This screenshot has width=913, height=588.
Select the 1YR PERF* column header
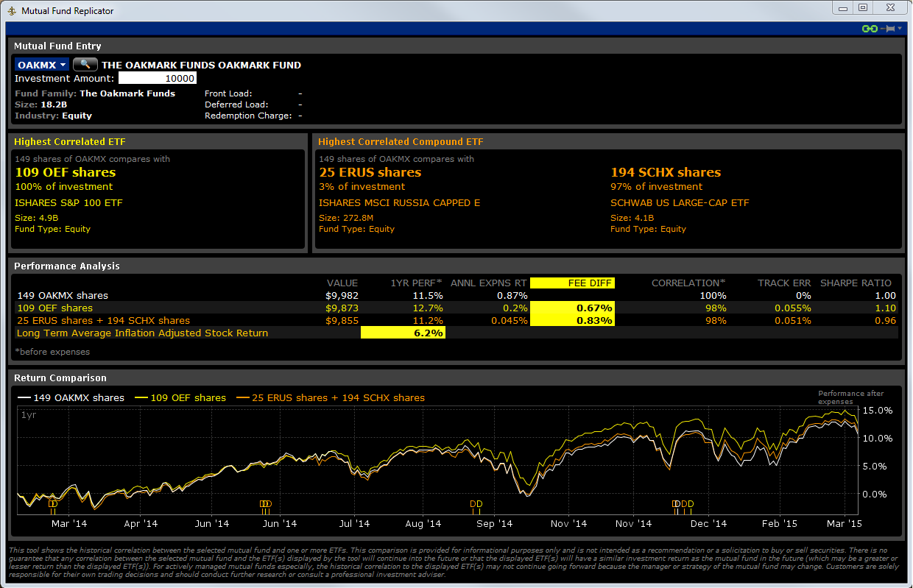417,283
